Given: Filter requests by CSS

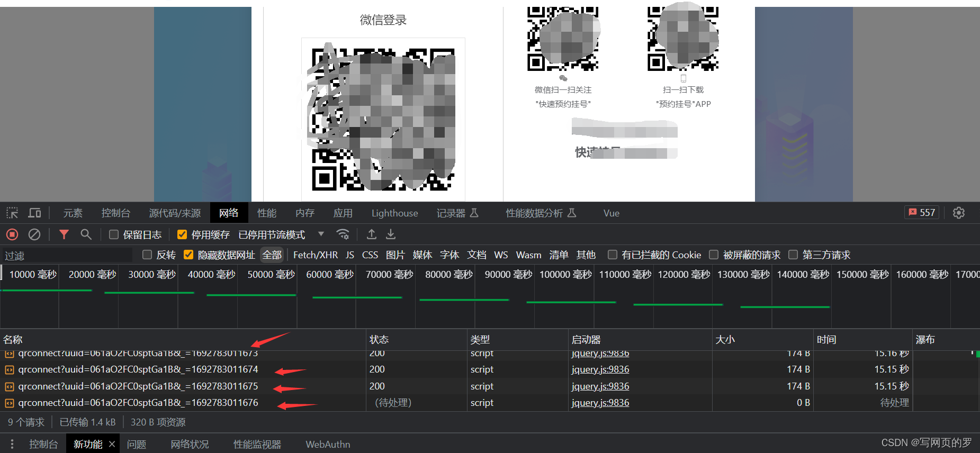Looking at the screenshot, I should click(370, 255).
